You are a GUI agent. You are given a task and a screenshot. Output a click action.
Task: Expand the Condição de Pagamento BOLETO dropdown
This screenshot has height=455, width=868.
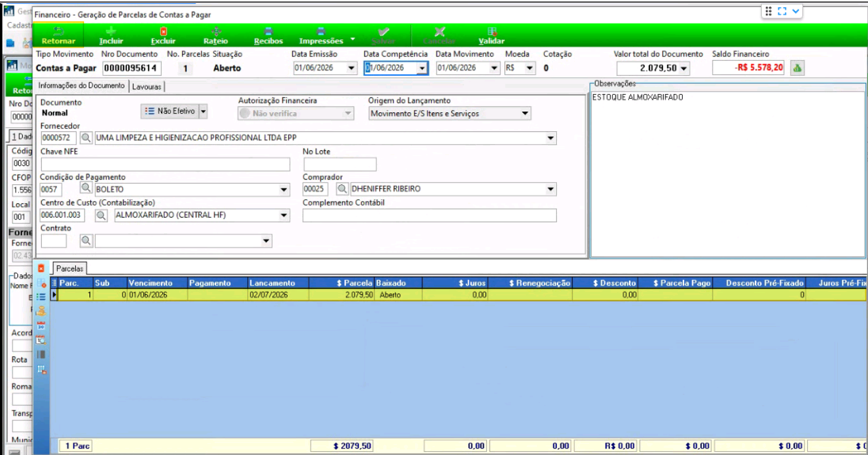pyautogui.click(x=284, y=190)
